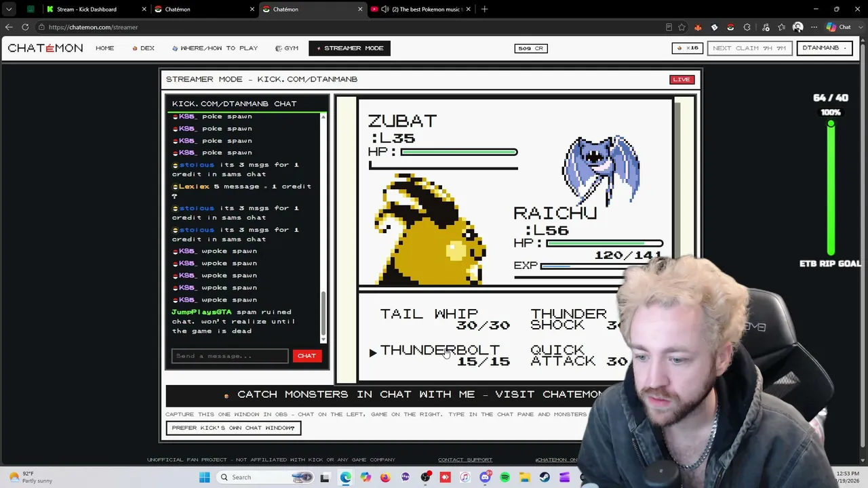Open the Copilot Chat sidebar

tap(838, 27)
